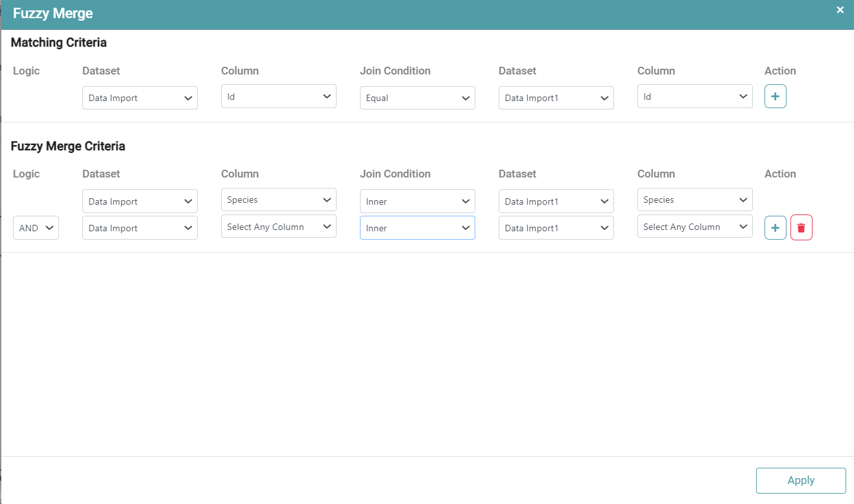Open Matching Criteria left Id column dropdown
Screen dimensions: 854x504
278,97
